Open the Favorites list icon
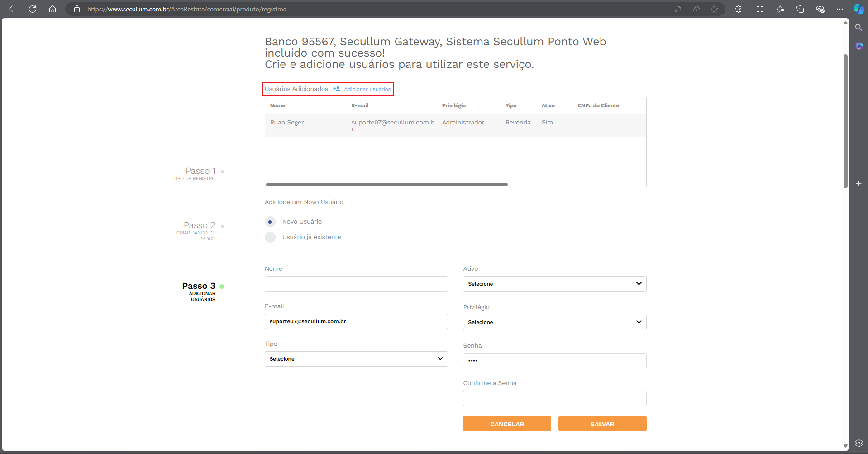The width and height of the screenshot is (868, 454). click(x=780, y=9)
